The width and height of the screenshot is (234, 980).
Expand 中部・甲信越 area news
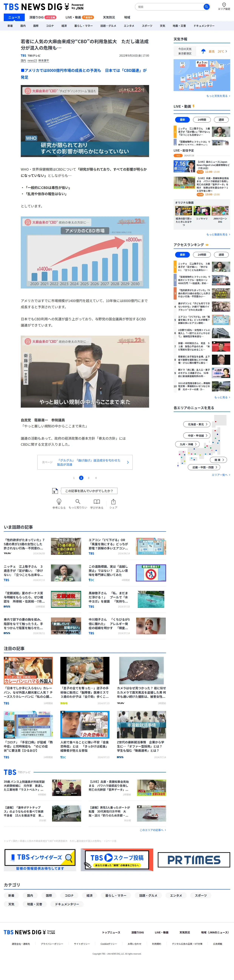[x=197, y=436]
